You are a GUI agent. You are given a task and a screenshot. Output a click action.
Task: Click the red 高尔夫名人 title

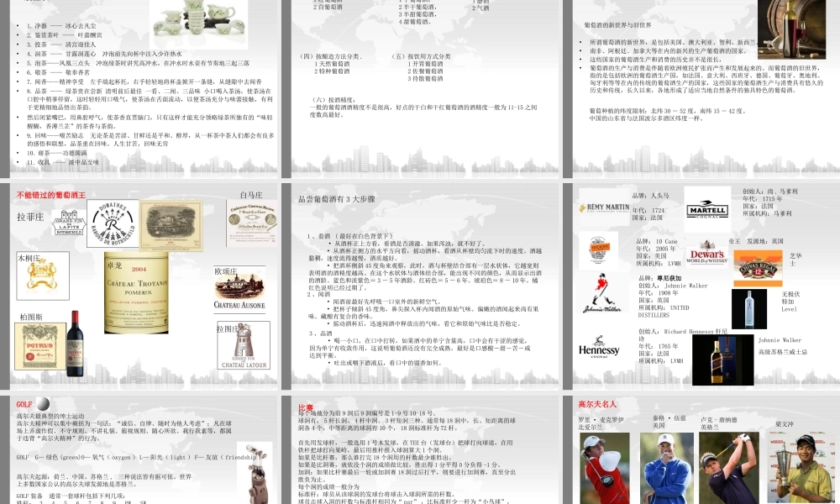point(596,404)
